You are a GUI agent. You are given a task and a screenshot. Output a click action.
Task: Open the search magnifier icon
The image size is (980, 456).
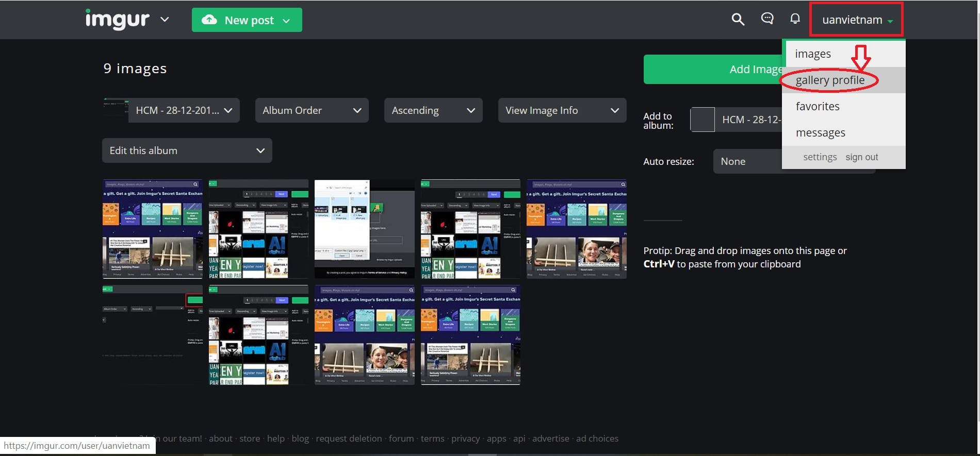pos(738,20)
